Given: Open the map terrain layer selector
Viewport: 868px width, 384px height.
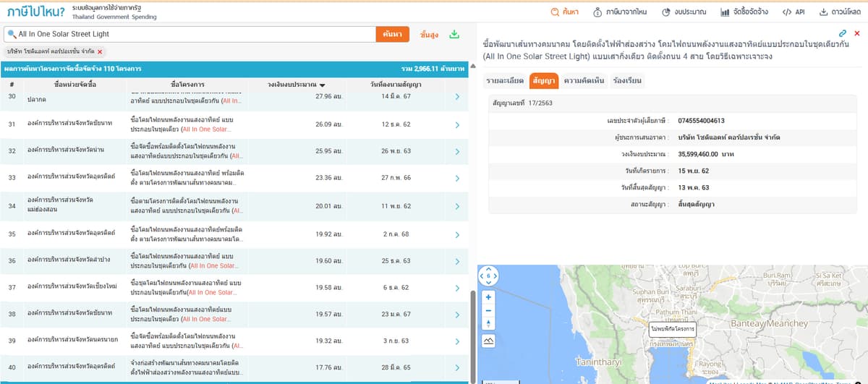Looking at the screenshot, I should tap(488, 339).
